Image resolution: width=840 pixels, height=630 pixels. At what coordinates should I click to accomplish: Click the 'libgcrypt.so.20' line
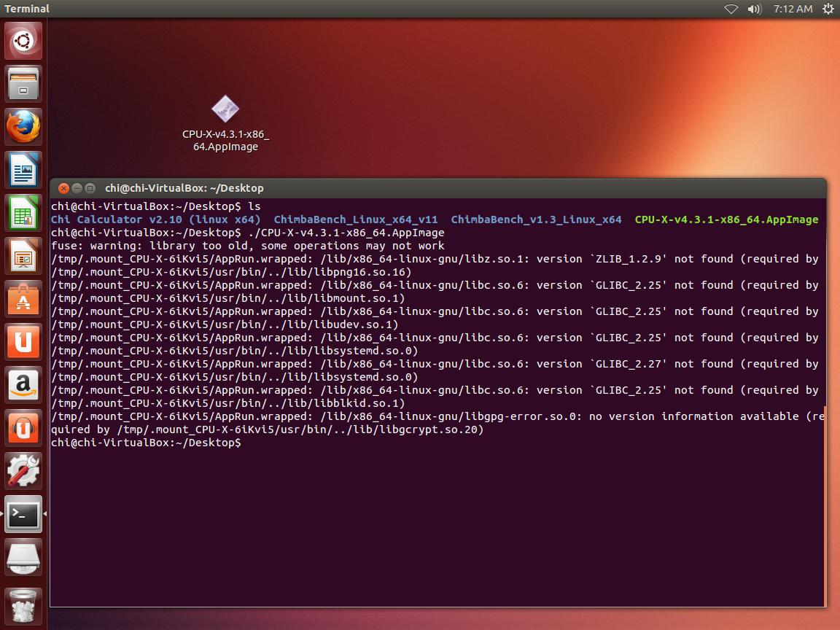click(268, 429)
